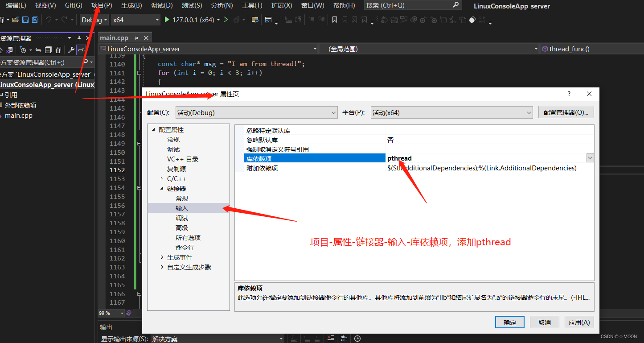644x343 pixels.
Task: Click the search magnifier in the title search box
Action: [455, 5]
